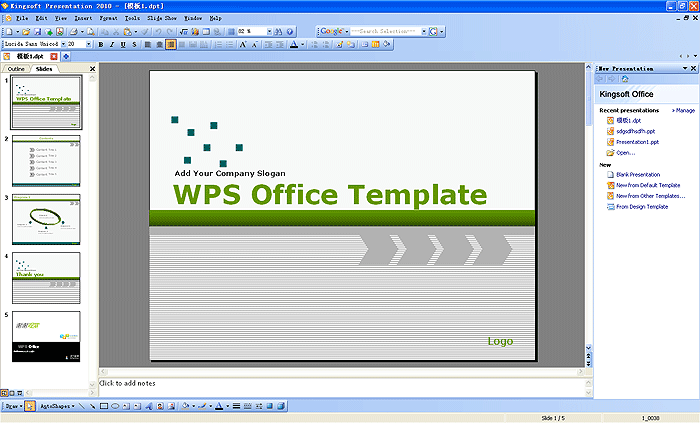Open the font name dropdown
Screen dimensions: 700x423
tap(63, 44)
